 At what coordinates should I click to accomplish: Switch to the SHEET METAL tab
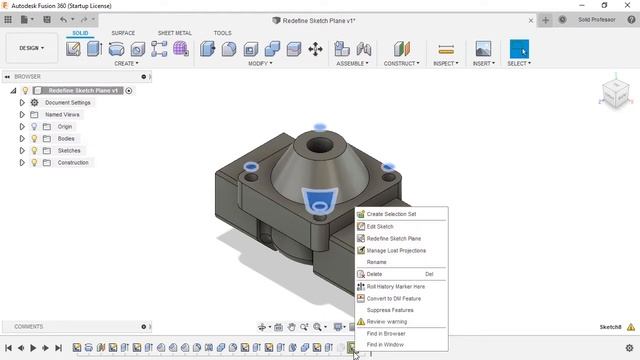tap(175, 33)
